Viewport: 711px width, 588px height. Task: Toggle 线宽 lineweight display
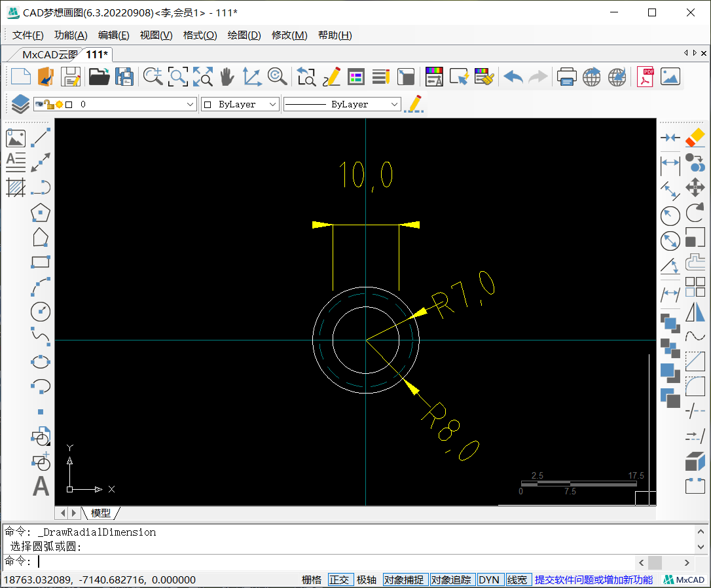[x=517, y=580]
